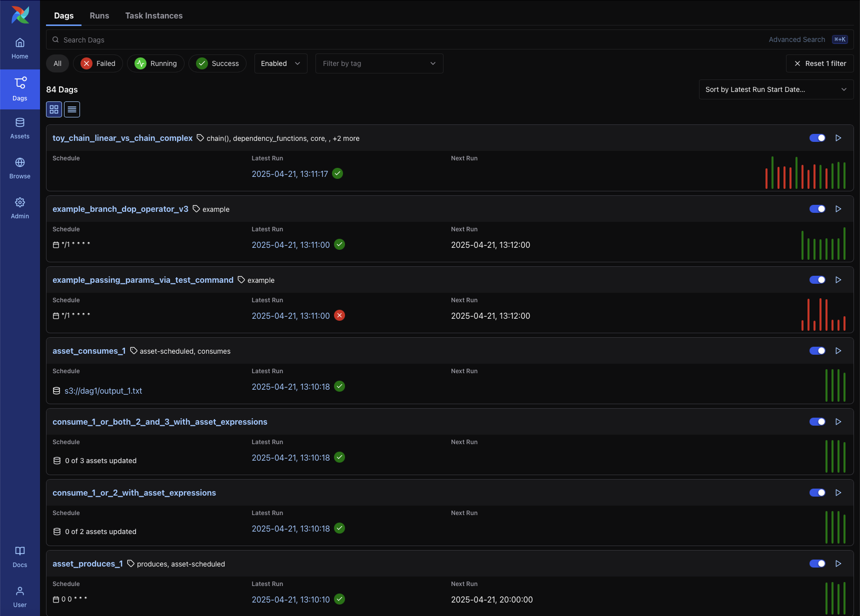Viewport: 860px width, 616px height.
Task: Expand the Enabled filter dropdown
Action: 280,63
